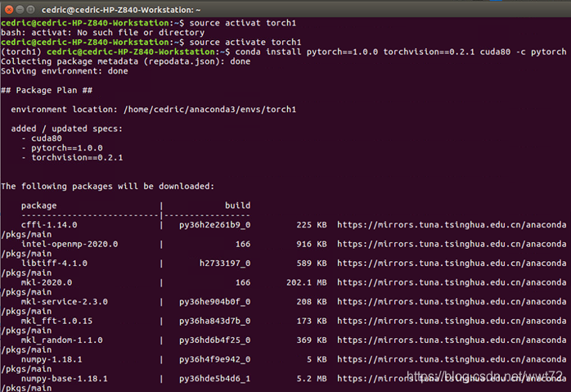Click the '- cuda80' spec entry
Viewport: 571px width, 392px height.
[42, 138]
